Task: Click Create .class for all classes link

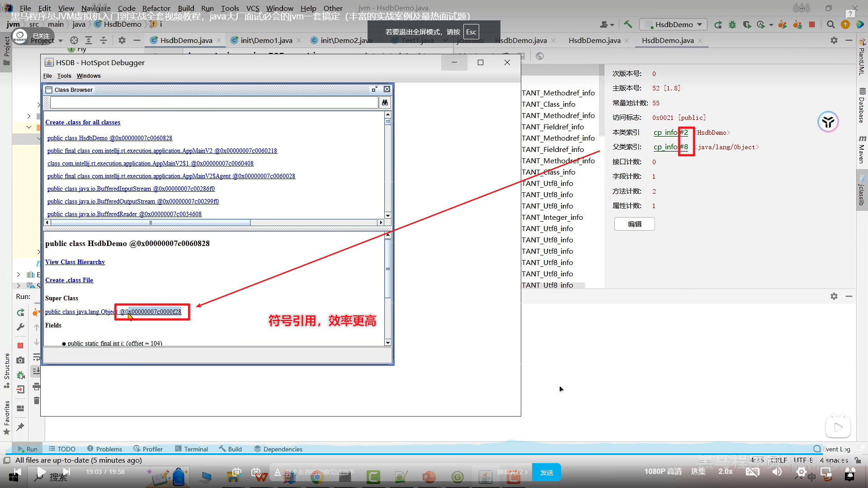Action: pos(83,122)
